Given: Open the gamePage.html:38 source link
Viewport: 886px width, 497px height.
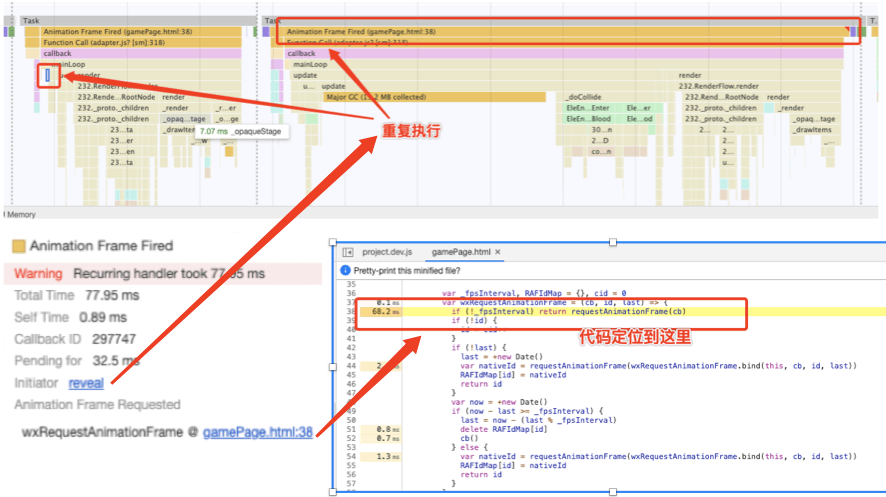Looking at the screenshot, I should [x=258, y=432].
